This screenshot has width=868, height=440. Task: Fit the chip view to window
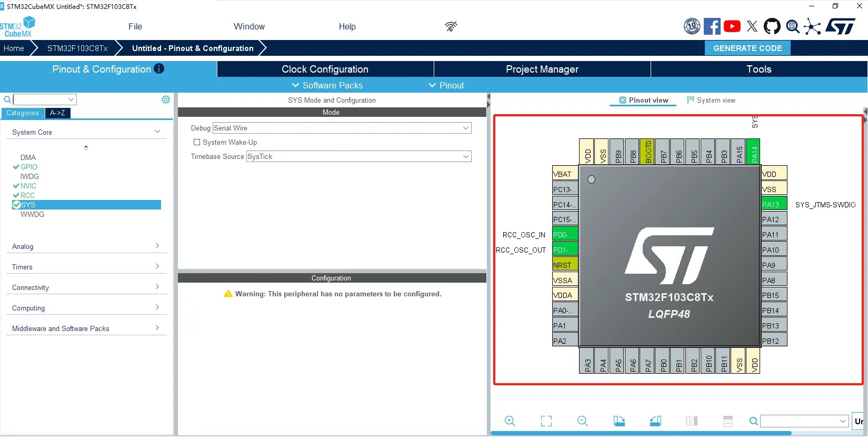pyautogui.click(x=546, y=421)
